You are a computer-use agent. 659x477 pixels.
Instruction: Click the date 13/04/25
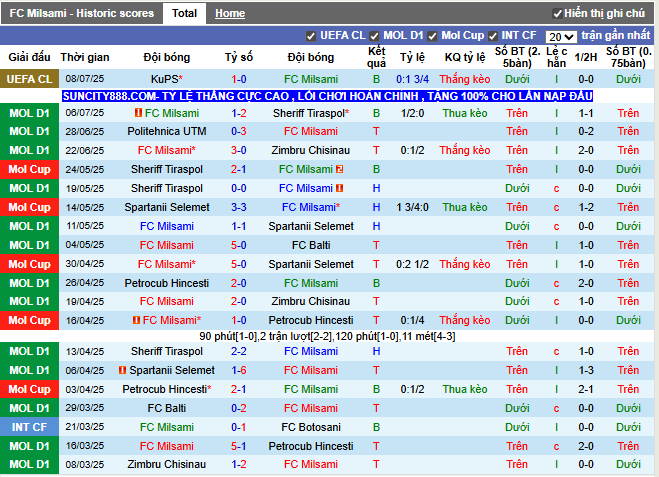point(84,351)
